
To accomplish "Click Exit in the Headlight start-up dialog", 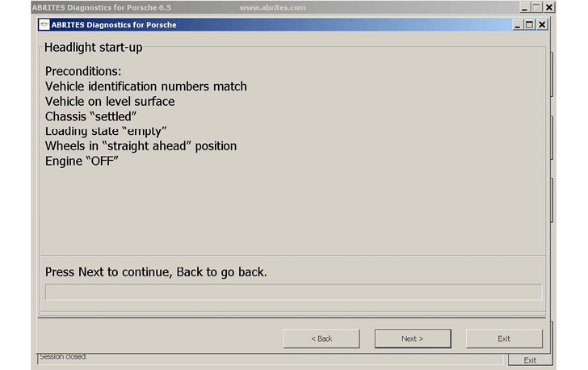I will pyautogui.click(x=504, y=338).
